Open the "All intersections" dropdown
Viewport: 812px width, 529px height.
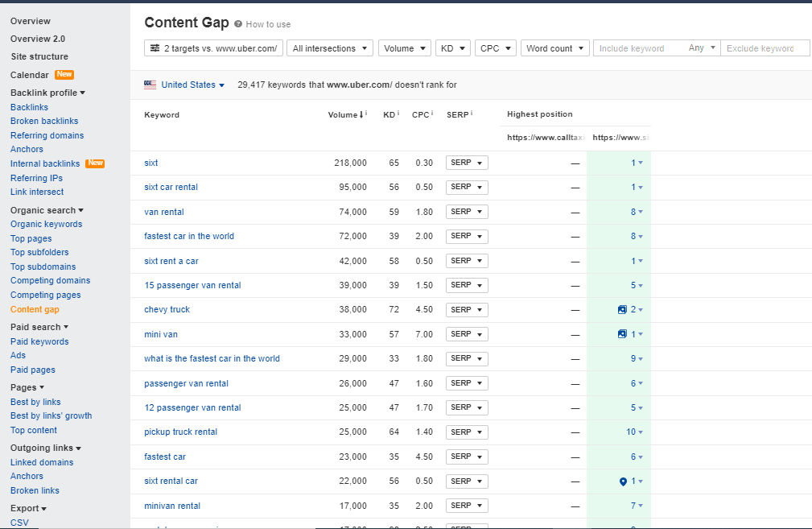pyautogui.click(x=329, y=48)
